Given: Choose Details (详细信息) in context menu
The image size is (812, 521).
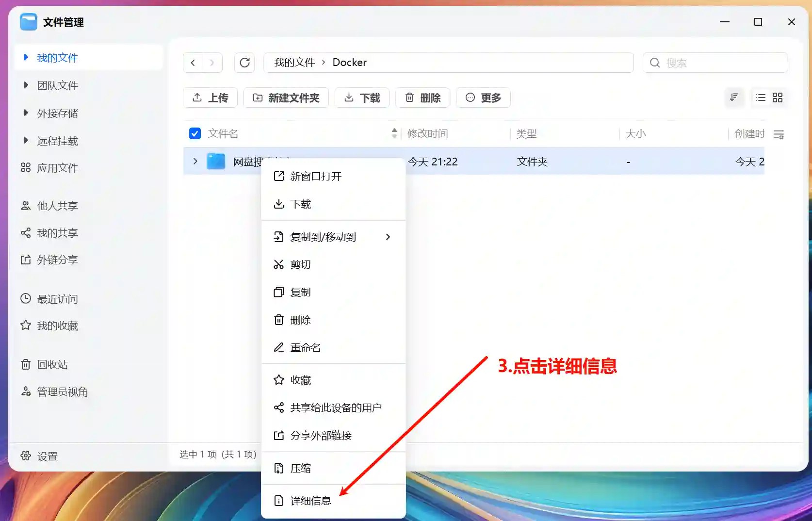Looking at the screenshot, I should [310, 501].
